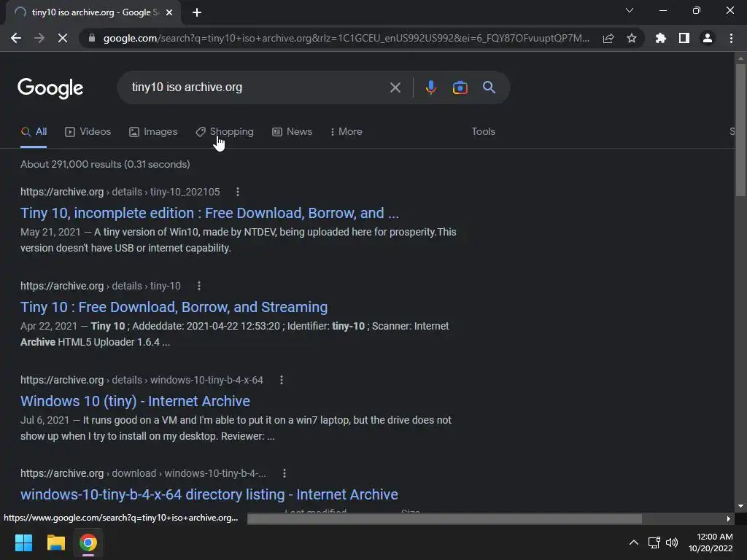Open options for download windows-10-tiny result
The width and height of the screenshot is (747, 560).
pos(285,473)
